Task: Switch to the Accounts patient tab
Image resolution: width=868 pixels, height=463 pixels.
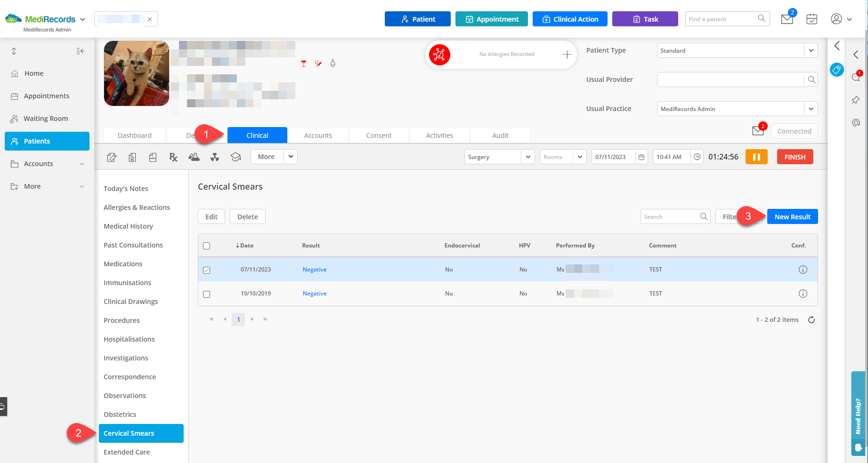Action: tap(318, 136)
